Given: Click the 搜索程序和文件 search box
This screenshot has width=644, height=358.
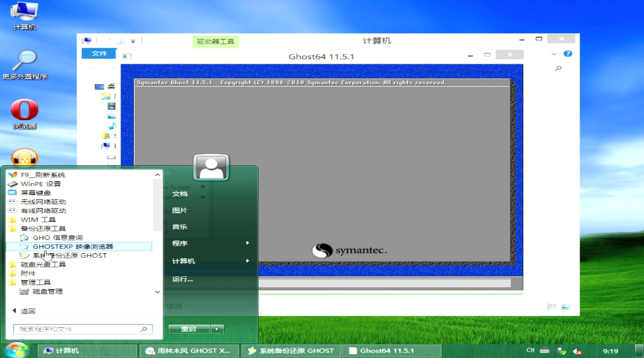Looking at the screenshot, I should [x=82, y=329].
